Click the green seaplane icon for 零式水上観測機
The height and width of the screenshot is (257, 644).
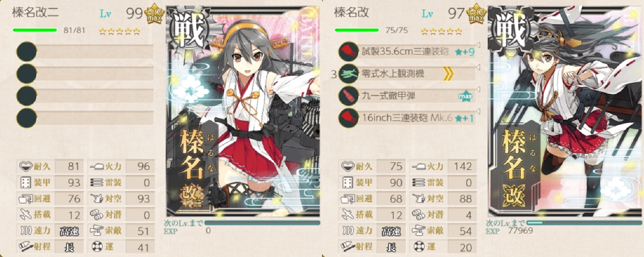[349, 73]
